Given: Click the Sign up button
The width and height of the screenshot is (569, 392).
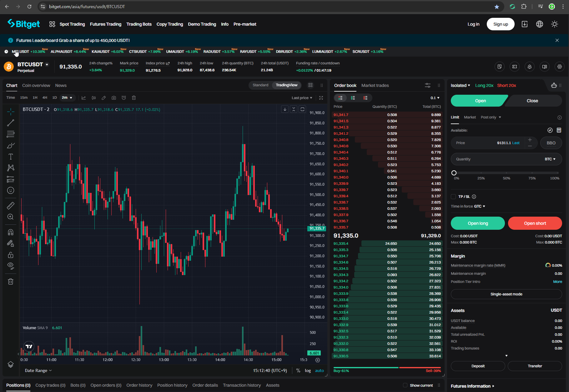Looking at the screenshot, I should pyautogui.click(x=501, y=24).
